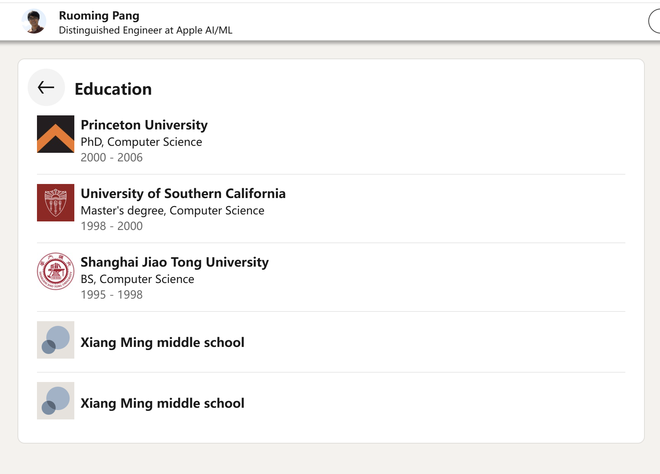Click the last Xiang Ming middle school name
Viewport: 660px width, 474px height.
pyautogui.click(x=162, y=403)
